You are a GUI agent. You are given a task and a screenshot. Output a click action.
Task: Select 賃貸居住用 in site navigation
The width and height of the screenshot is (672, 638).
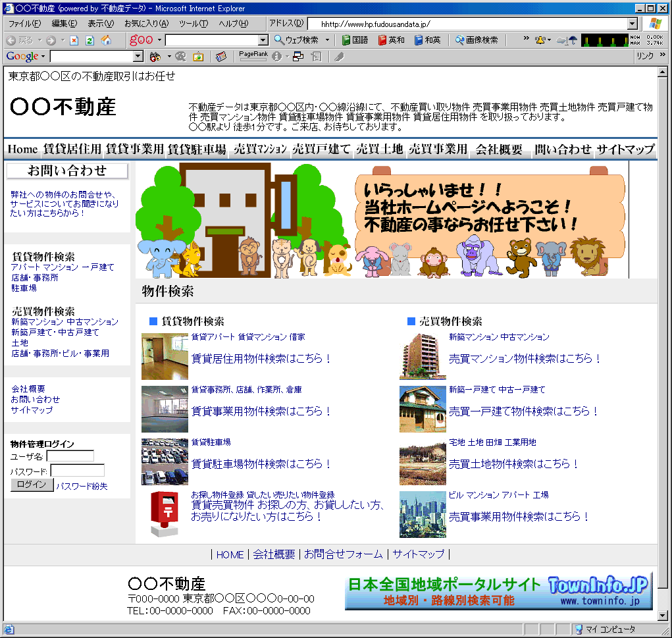(x=72, y=149)
